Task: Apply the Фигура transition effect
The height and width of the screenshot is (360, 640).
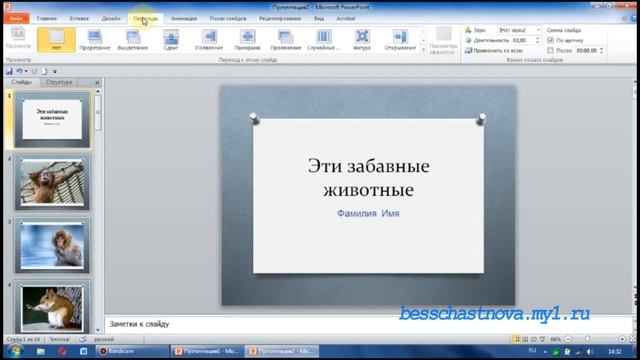Action: [x=362, y=40]
